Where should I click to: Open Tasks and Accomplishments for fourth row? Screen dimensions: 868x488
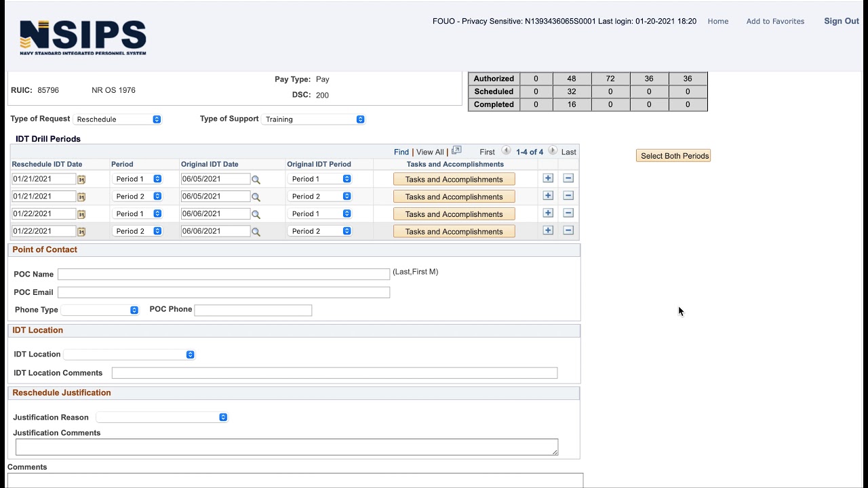pyautogui.click(x=454, y=232)
